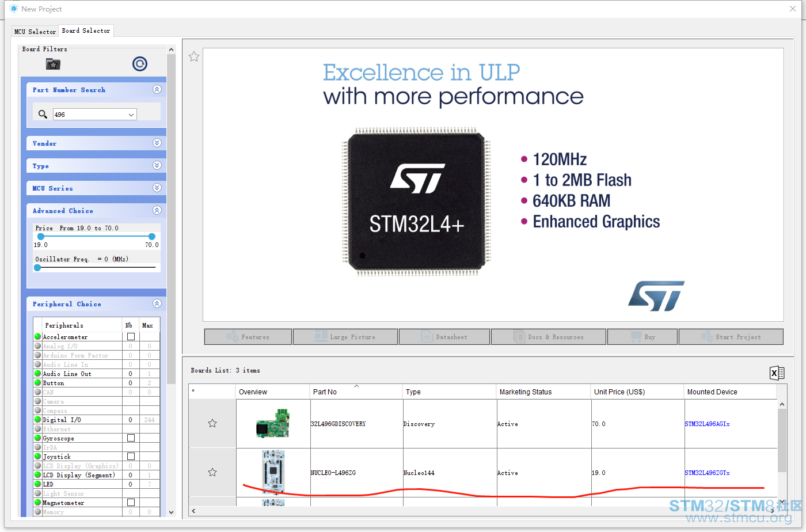Collapse the Peripheral Choice section

tap(157, 303)
